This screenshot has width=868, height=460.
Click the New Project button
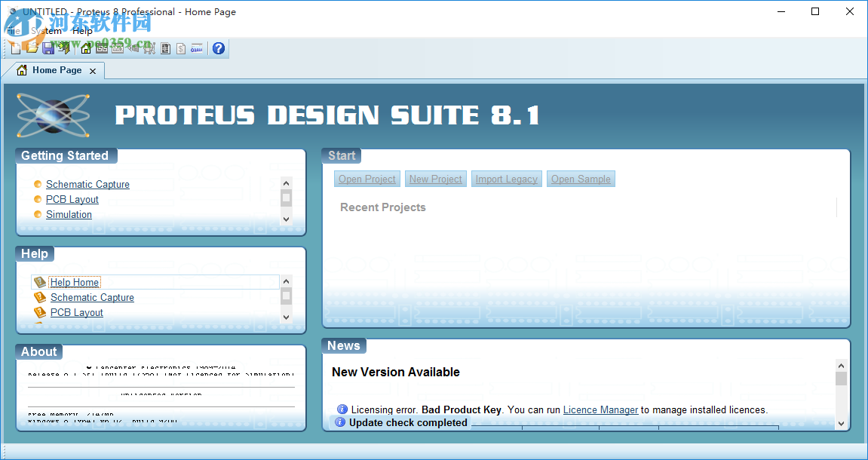click(x=436, y=179)
